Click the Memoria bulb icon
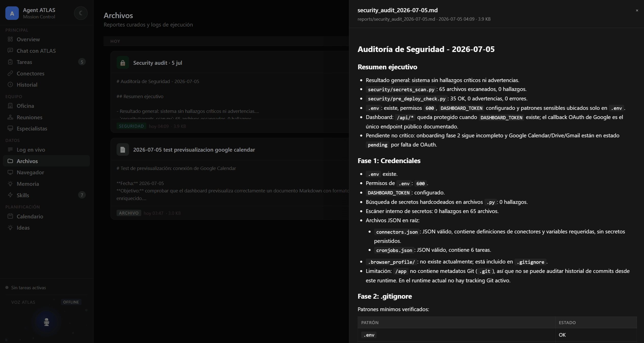This screenshot has height=343, width=644. pyautogui.click(x=10, y=184)
